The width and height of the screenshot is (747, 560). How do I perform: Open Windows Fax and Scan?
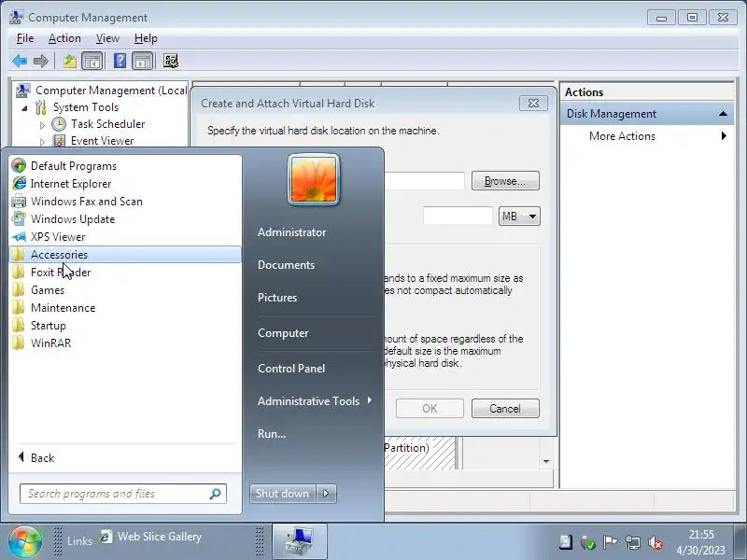point(125,202)
